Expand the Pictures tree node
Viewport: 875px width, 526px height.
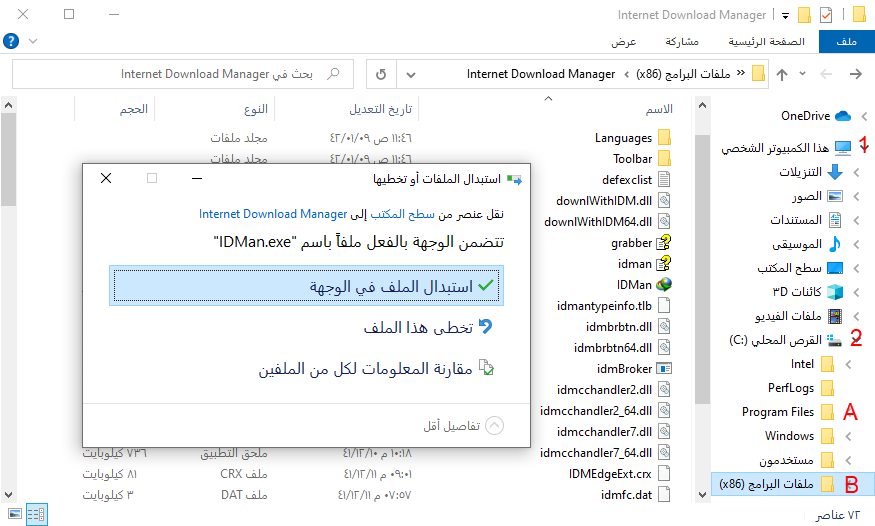coord(856,196)
